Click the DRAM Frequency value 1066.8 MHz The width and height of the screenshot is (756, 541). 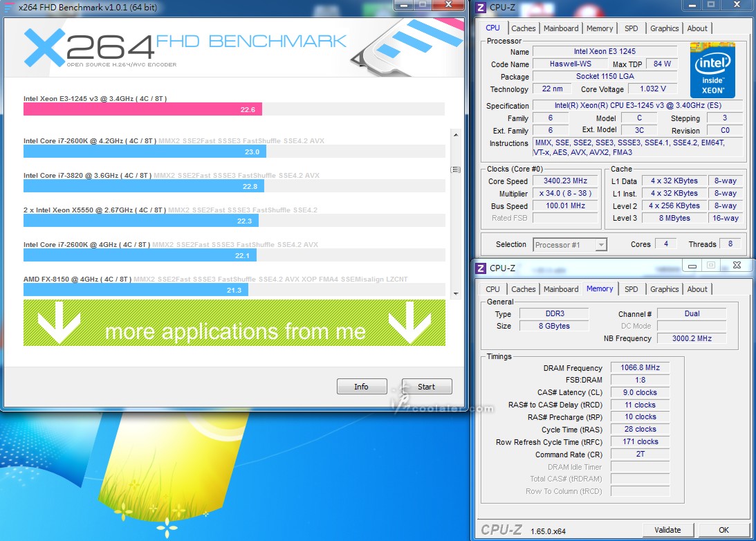pyautogui.click(x=640, y=368)
